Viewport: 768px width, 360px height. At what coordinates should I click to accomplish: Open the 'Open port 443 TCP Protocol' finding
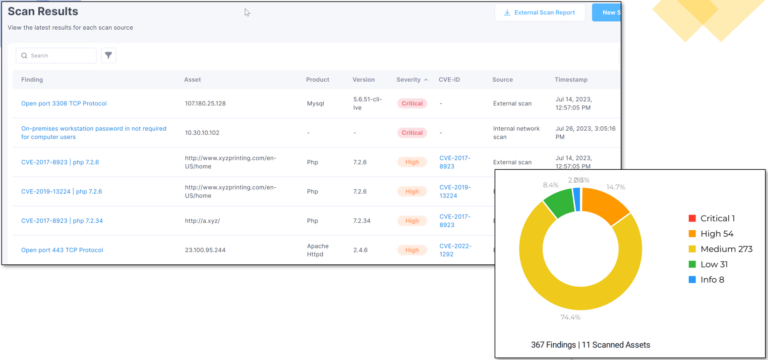[x=62, y=250]
